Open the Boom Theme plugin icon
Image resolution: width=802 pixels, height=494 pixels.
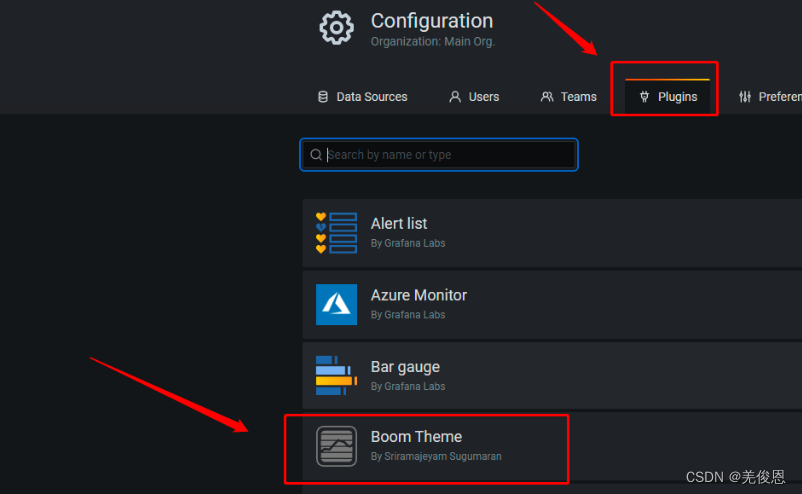tap(336, 446)
